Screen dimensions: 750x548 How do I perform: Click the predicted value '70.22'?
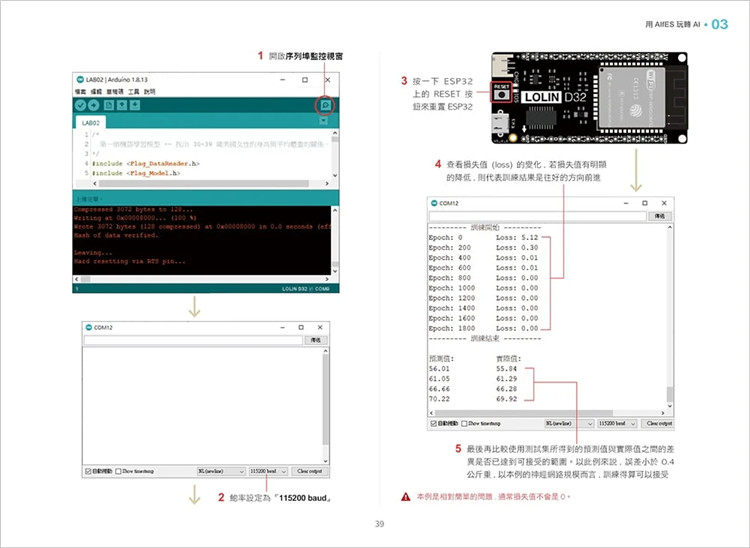tap(439, 399)
